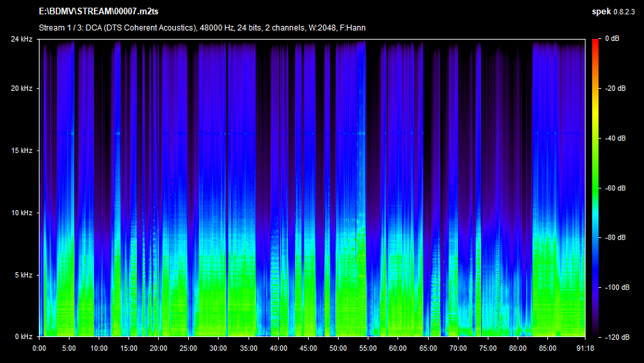Click the 24 kHz frequency axis label
This screenshot has height=363, width=644.
22,39
